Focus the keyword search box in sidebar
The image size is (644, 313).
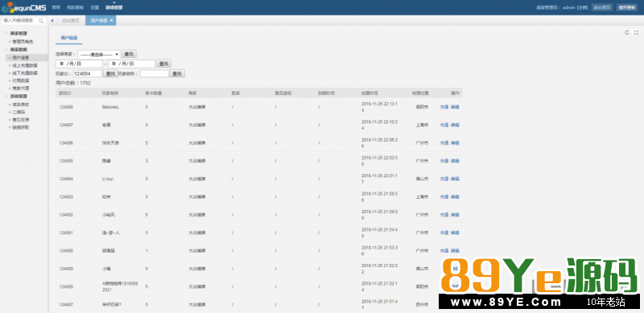(21, 21)
